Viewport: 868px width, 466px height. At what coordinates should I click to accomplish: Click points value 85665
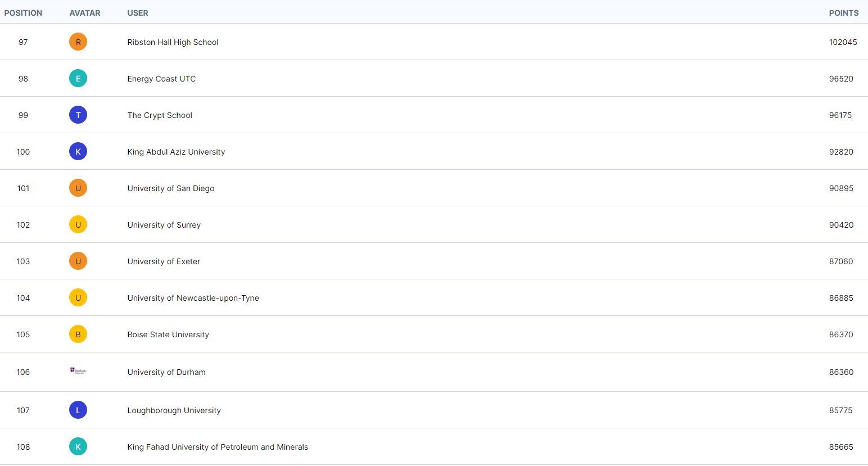point(841,447)
